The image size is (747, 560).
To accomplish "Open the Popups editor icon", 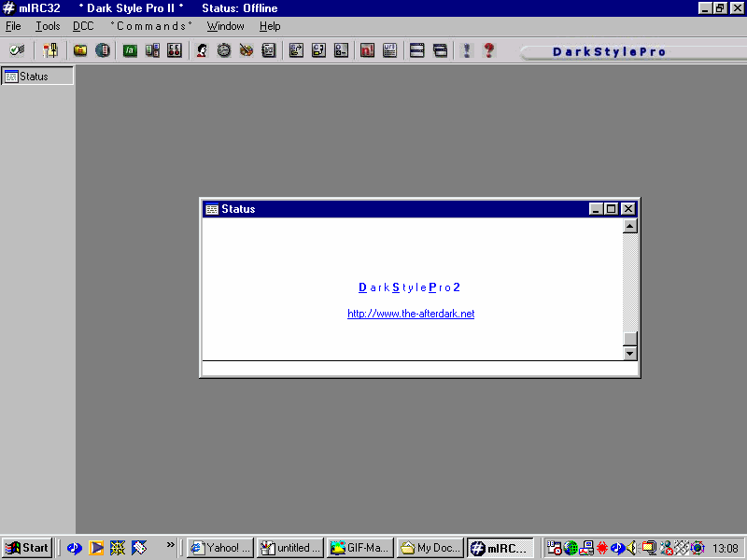I will [152, 50].
